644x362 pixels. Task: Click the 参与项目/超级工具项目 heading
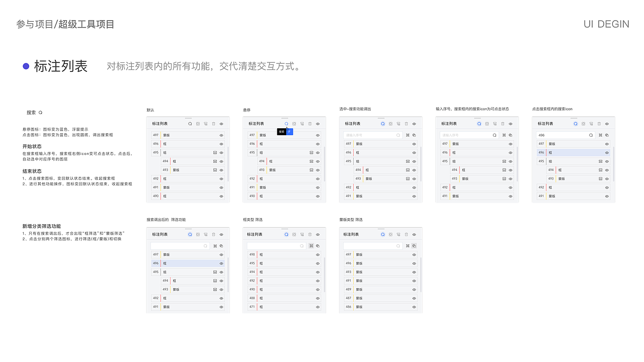[x=64, y=24]
